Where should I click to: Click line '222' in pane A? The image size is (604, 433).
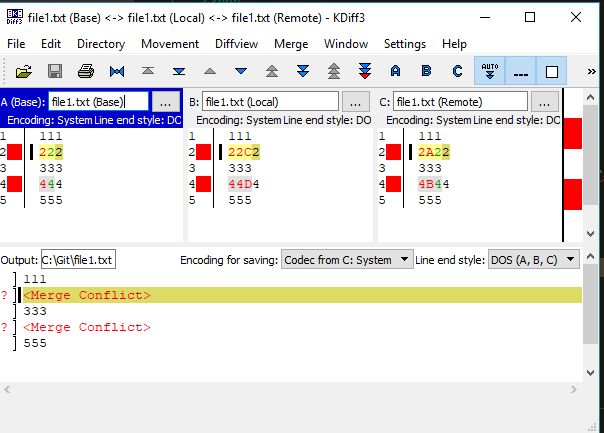pos(51,152)
